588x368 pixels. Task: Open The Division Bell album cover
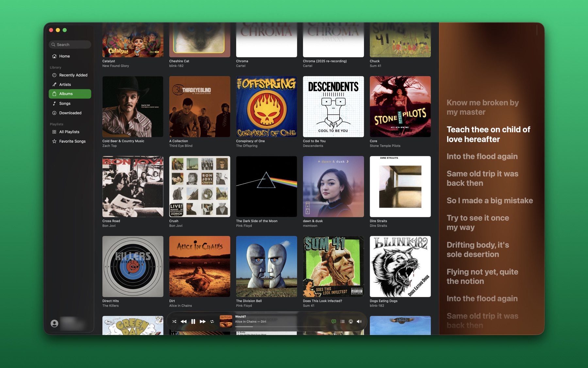tap(267, 267)
